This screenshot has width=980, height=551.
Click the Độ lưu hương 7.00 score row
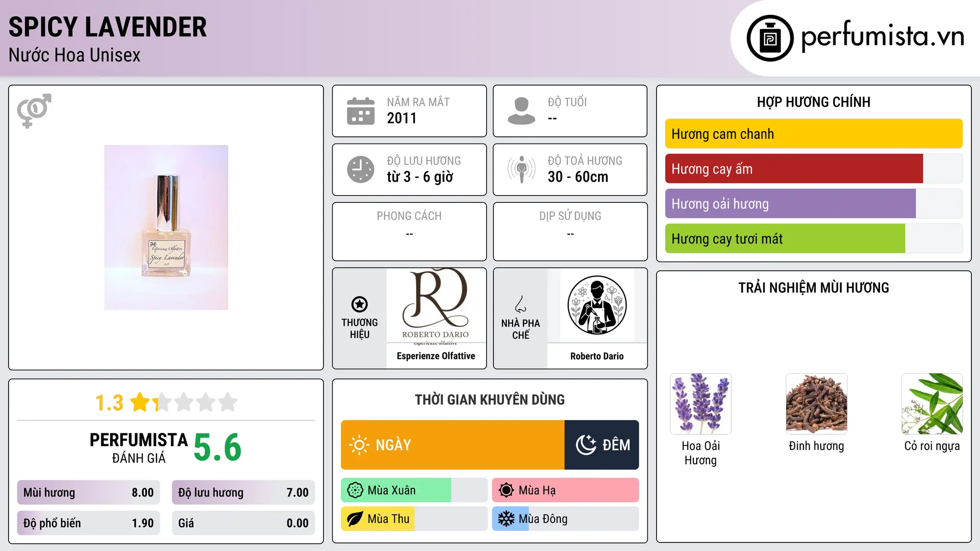click(244, 493)
